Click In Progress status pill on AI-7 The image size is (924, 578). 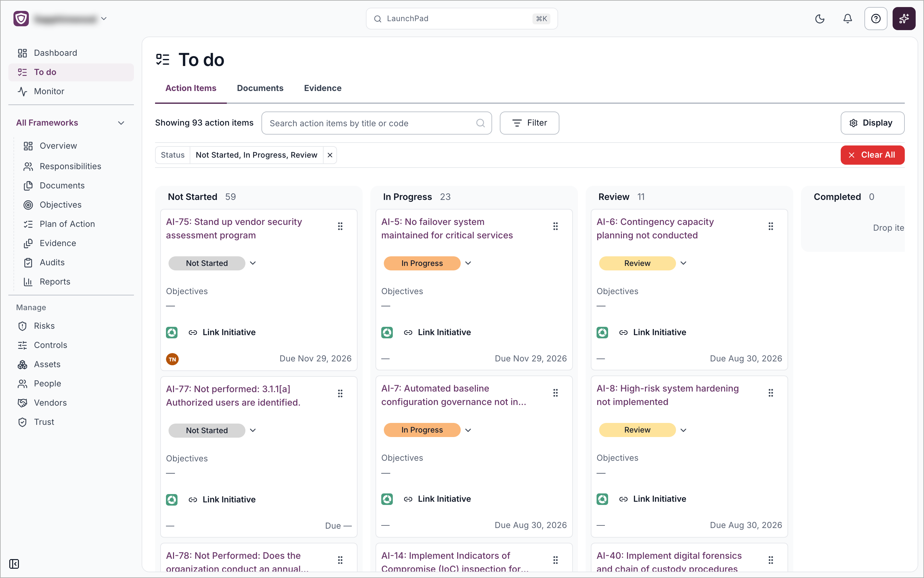click(422, 430)
